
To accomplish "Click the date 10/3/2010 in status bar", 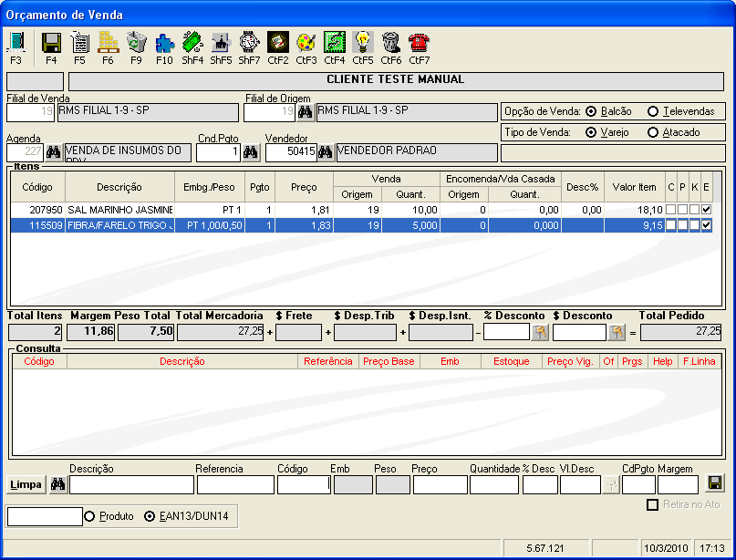I will click(666, 548).
